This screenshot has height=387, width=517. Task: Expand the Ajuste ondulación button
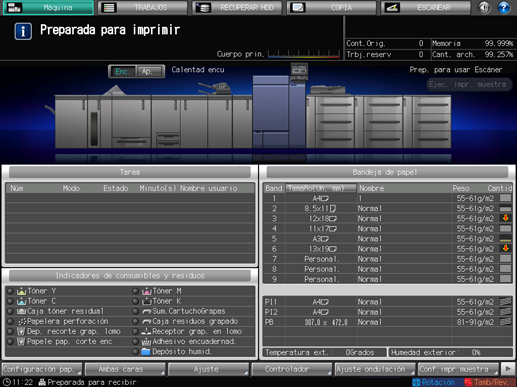375,369
